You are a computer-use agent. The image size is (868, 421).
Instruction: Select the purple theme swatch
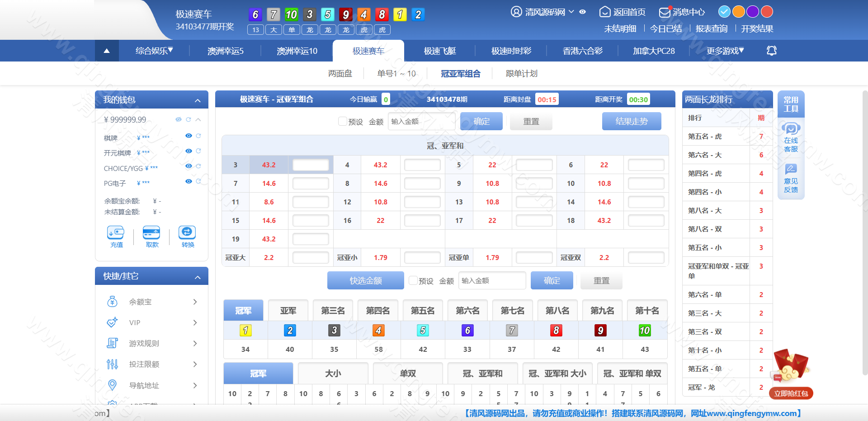(x=753, y=11)
